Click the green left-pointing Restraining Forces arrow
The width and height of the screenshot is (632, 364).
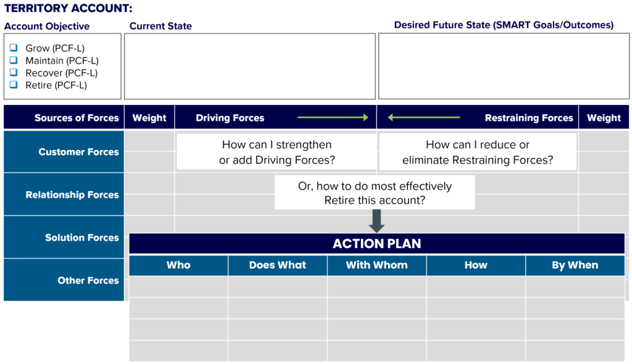423,117
